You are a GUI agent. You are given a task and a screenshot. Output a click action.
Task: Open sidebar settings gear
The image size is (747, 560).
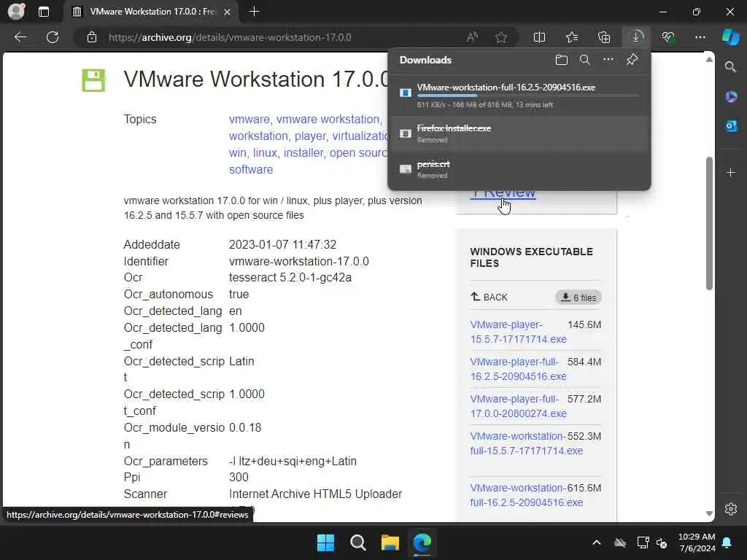click(731, 508)
